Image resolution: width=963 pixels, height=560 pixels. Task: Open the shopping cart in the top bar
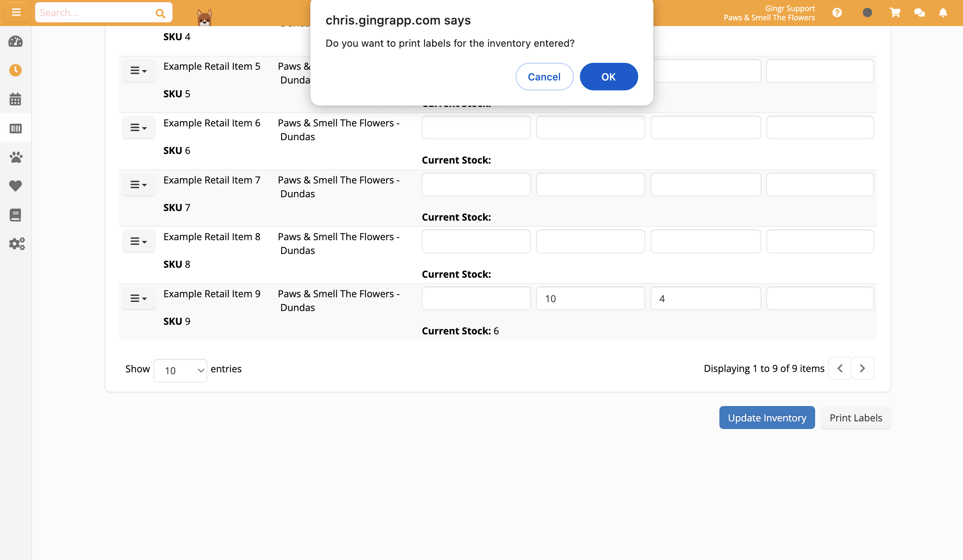(x=894, y=12)
